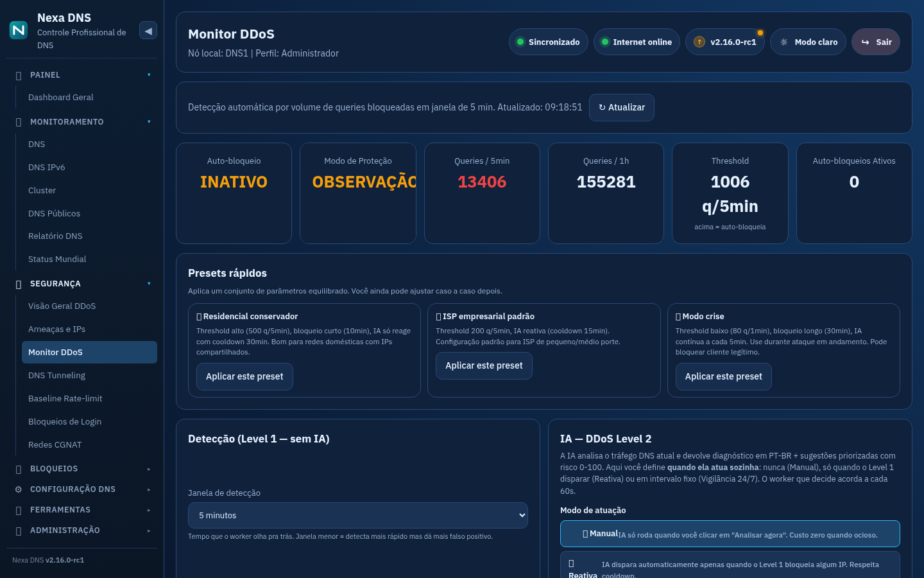Click the Modo de Proteção OBSERVAÇÃO value
This screenshot has width=924, height=578.
[364, 182]
